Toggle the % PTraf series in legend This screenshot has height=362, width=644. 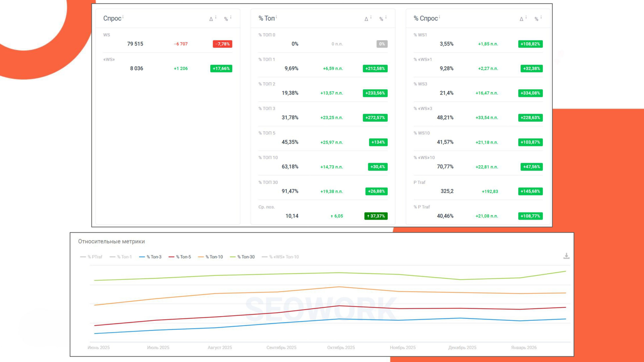point(91,257)
